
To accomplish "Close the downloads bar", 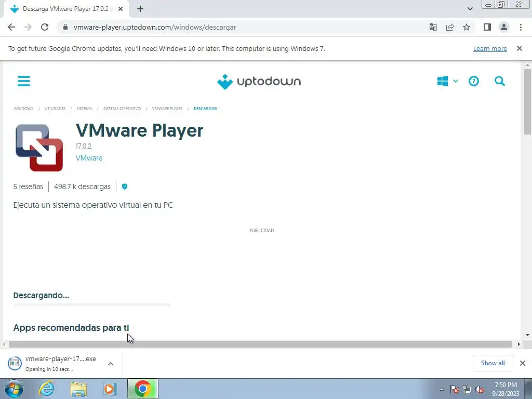I will click(523, 363).
